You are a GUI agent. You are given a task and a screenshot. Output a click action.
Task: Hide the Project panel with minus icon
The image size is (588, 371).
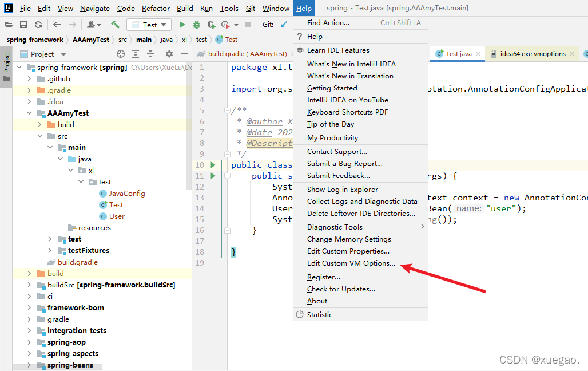[184, 54]
